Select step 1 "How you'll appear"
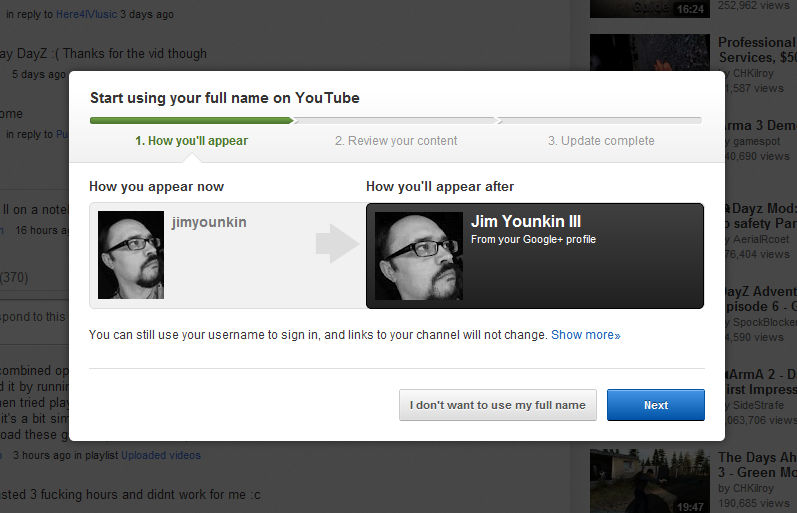Screen dimensions: 797x513 coord(192,141)
